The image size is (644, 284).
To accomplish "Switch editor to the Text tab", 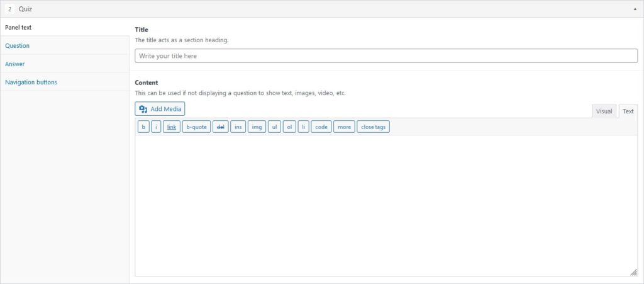I will (628, 111).
